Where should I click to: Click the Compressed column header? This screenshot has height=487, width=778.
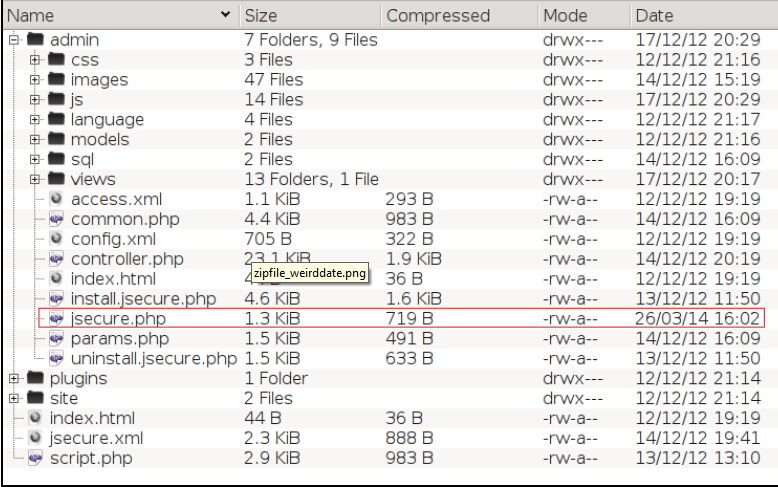459,15
